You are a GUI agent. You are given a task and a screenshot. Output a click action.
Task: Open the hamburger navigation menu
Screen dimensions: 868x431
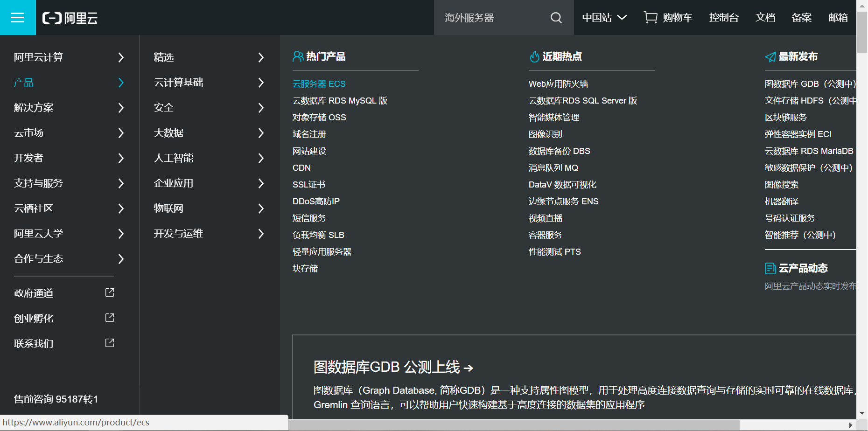point(18,17)
